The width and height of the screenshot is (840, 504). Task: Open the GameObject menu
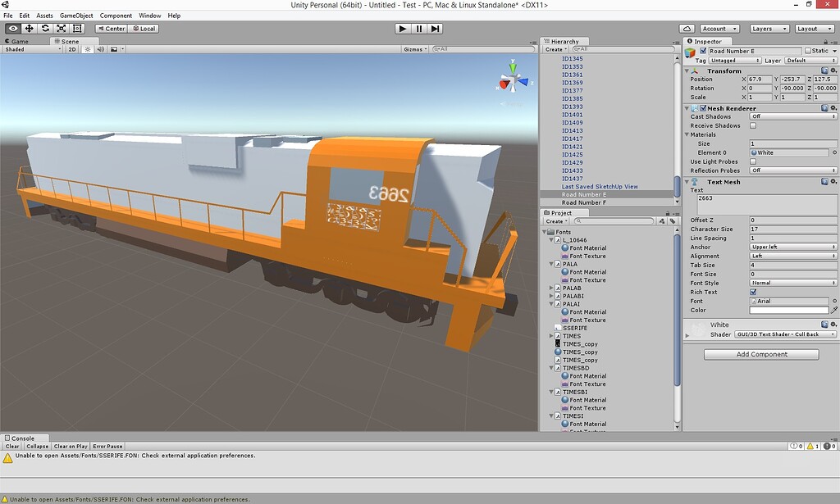pos(76,15)
